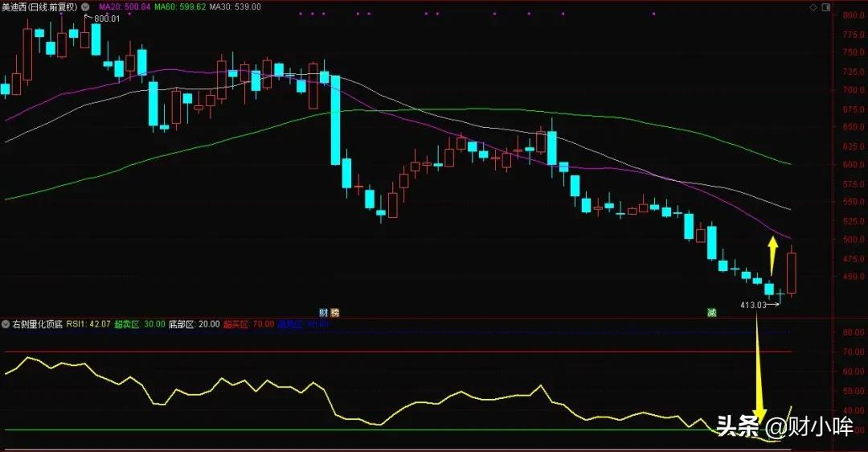Click the 底部区: 20.00 label
This screenshot has height=452, width=868.
(x=194, y=324)
